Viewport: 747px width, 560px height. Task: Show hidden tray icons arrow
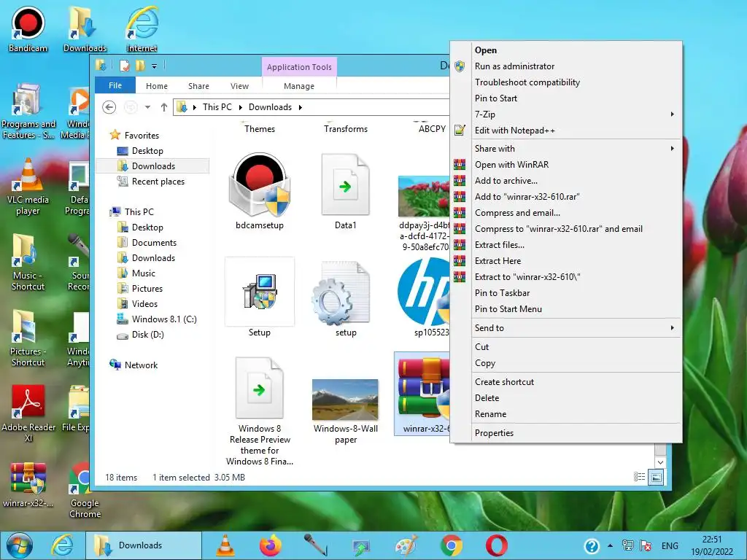coord(611,545)
